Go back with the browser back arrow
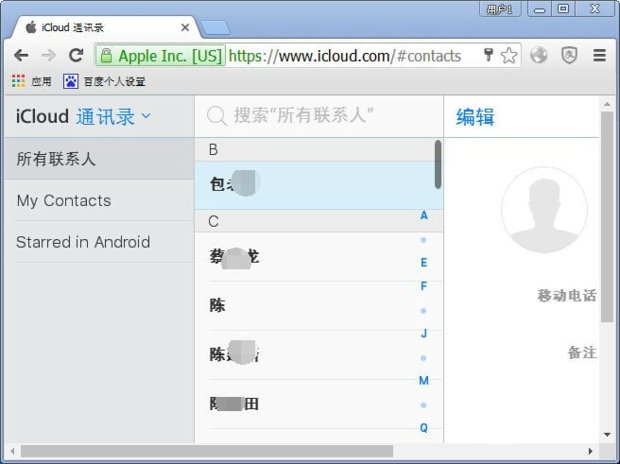 point(21,55)
